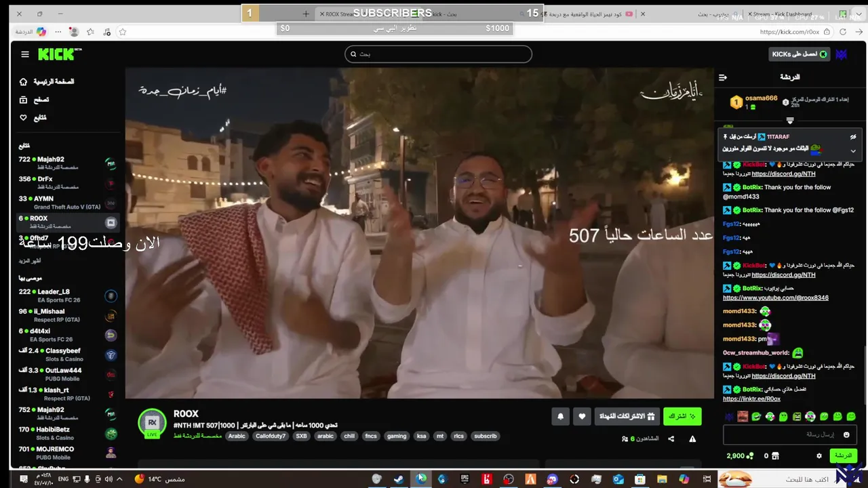
Task: Select the Callofduty7 tag
Action: pyautogui.click(x=271, y=436)
